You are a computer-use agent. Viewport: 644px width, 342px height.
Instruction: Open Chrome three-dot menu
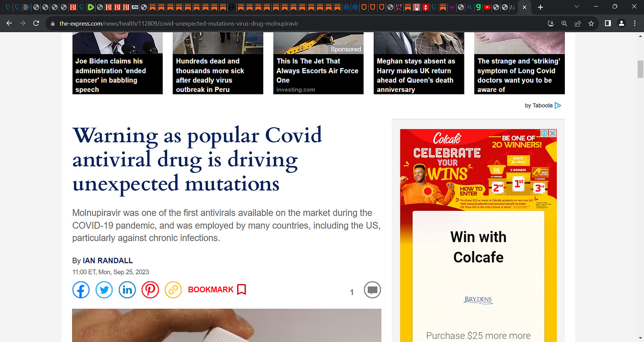(x=635, y=23)
